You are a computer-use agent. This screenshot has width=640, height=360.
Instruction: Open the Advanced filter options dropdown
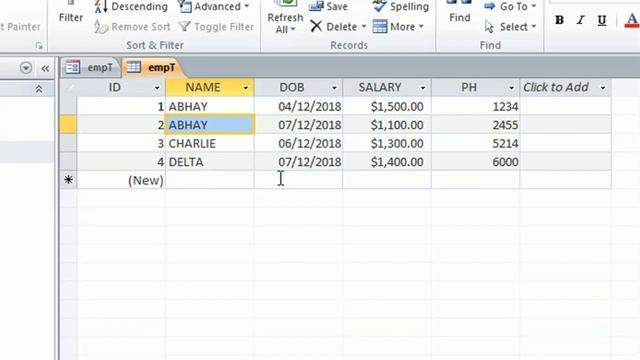click(214, 7)
